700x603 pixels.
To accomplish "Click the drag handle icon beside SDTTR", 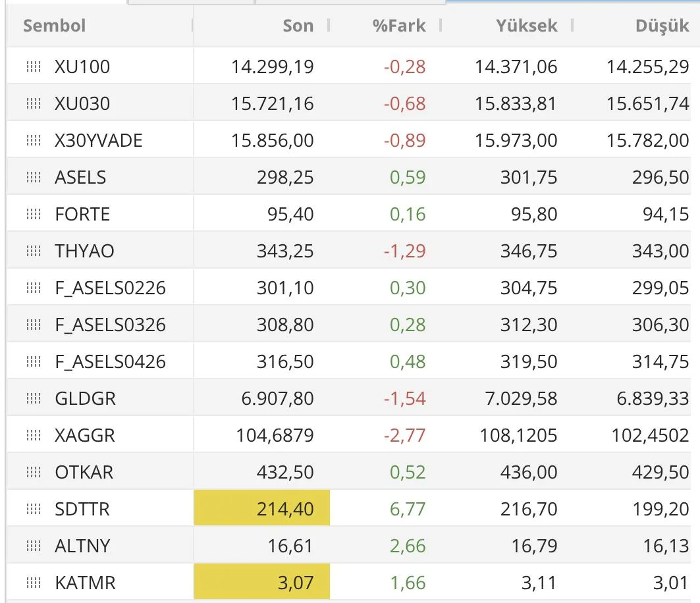I will [x=33, y=509].
